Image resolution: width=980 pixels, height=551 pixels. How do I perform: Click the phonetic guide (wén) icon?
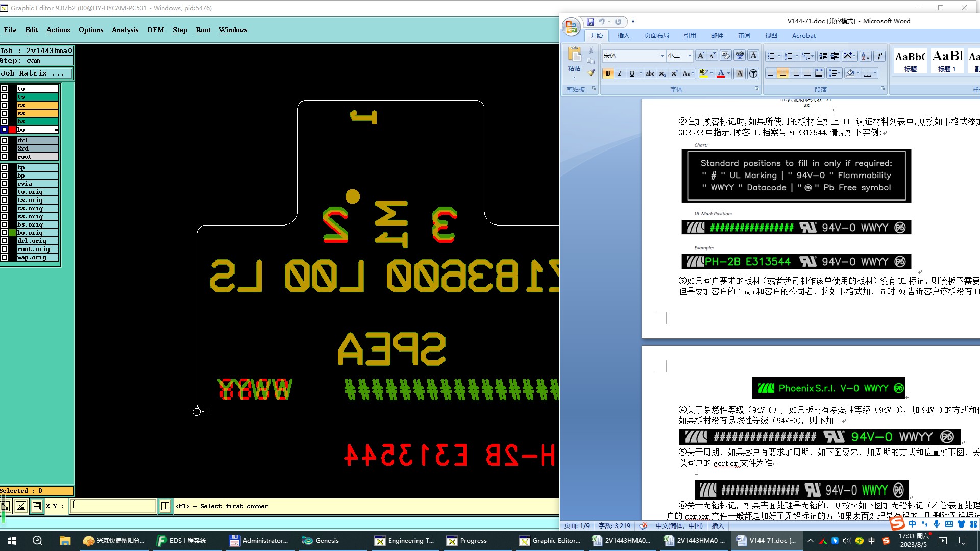740,56
